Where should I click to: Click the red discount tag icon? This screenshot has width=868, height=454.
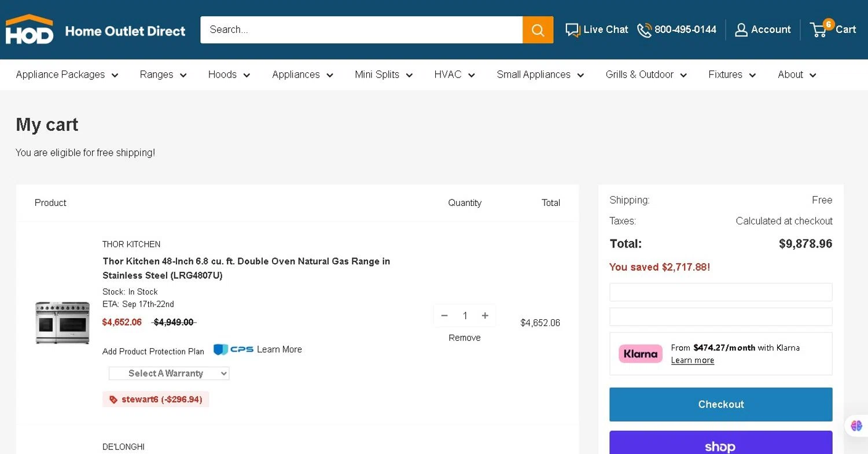113,400
